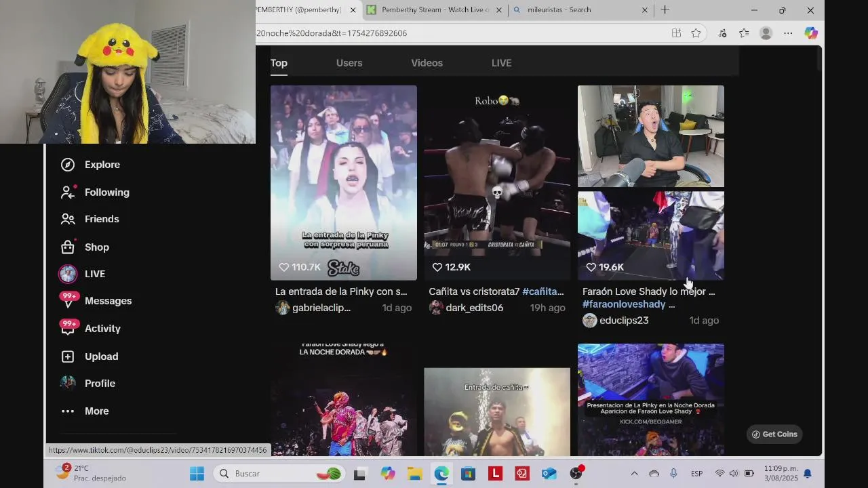Open the Explore compass icon in sidebar
Image resolution: width=868 pixels, height=488 pixels.
[x=67, y=165]
